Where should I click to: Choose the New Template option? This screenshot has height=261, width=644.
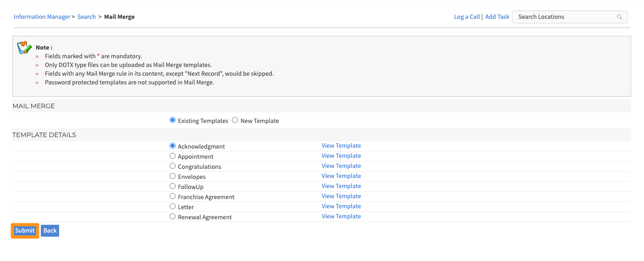pos(235,120)
